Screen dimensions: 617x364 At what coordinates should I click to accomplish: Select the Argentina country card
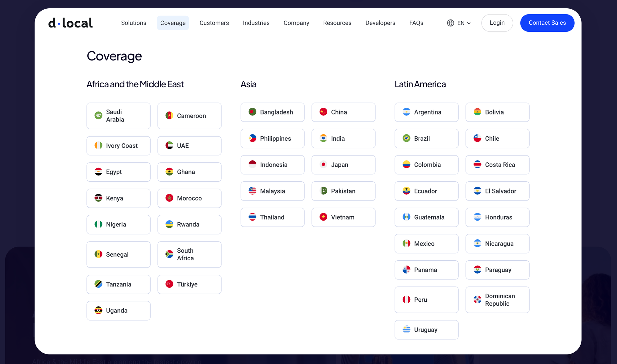click(426, 112)
